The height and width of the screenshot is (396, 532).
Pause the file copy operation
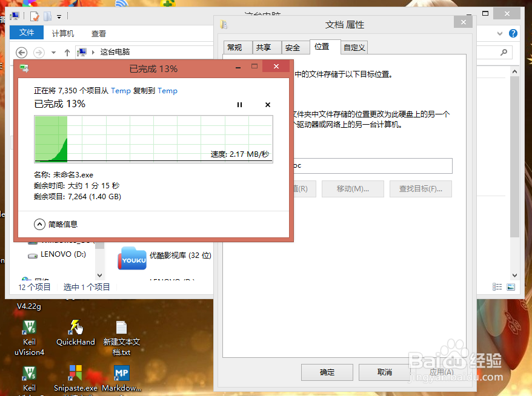coord(239,105)
